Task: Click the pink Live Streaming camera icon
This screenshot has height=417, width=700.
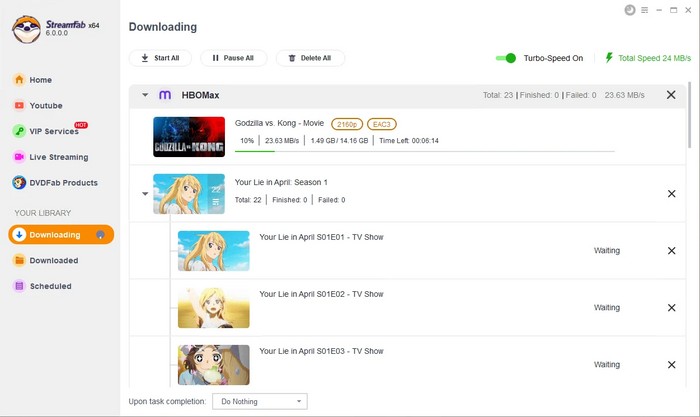Action: tap(19, 157)
